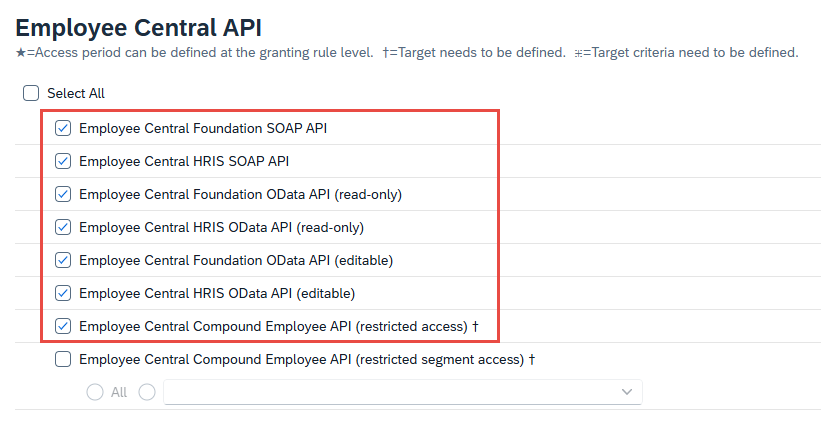Click dagger symbol after (restricted access) label
821x424 pixels.
point(475,326)
